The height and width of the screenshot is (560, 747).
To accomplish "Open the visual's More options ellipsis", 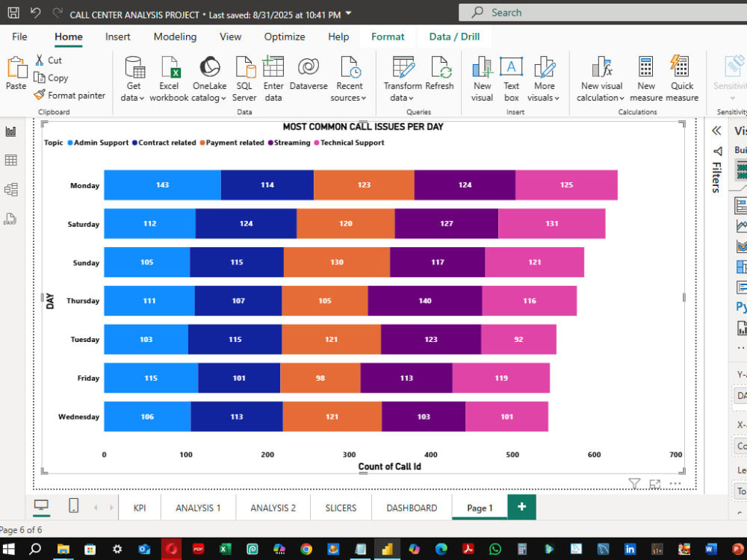I will point(675,483).
